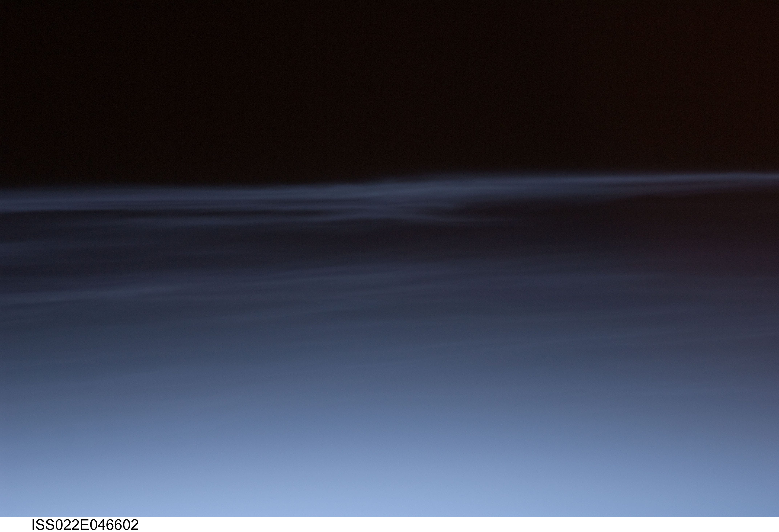Select the ISS022E046602 image ID caption
The image size is (779, 532).
85,525
